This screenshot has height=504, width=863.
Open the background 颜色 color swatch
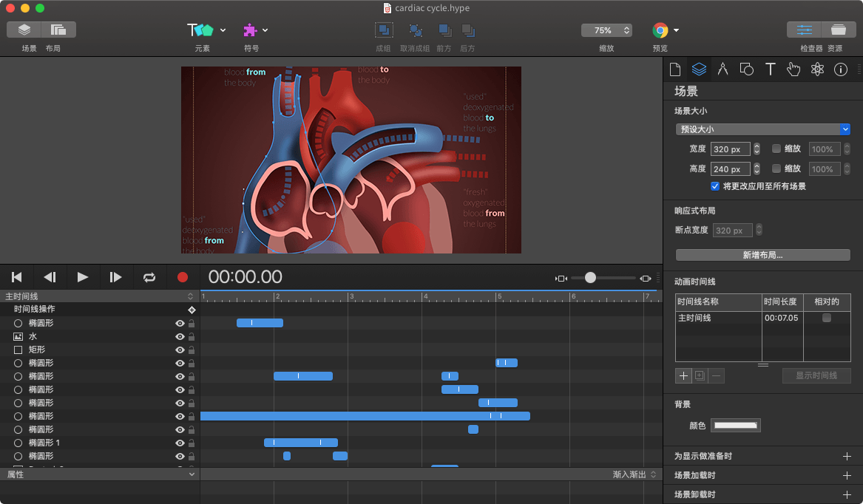pyautogui.click(x=735, y=425)
